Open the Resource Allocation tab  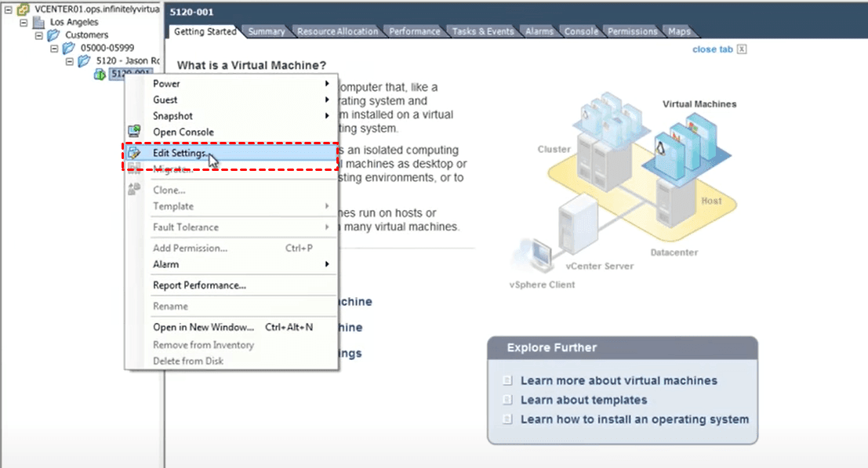click(338, 31)
